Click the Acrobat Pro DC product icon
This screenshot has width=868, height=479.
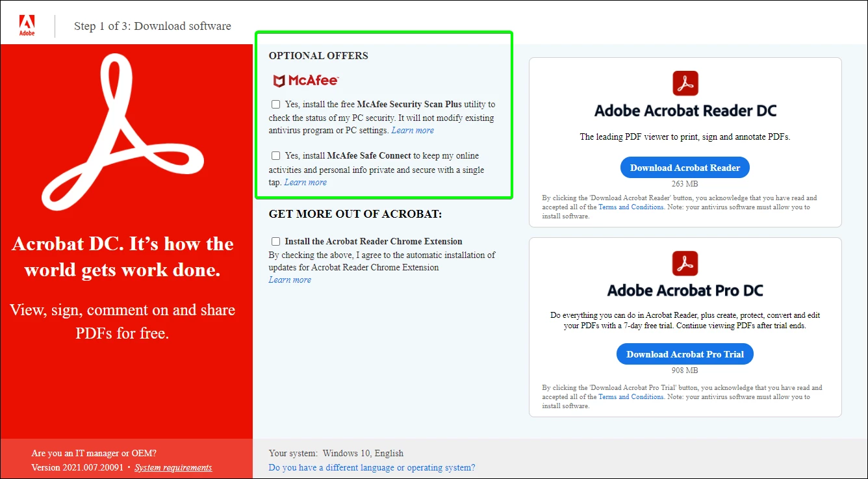[685, 263]
